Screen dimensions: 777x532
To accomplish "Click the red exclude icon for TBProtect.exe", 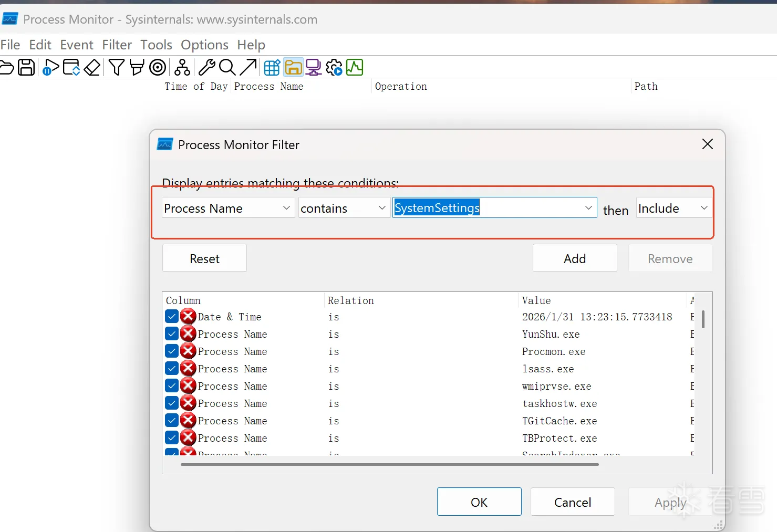I will (188, 438).
